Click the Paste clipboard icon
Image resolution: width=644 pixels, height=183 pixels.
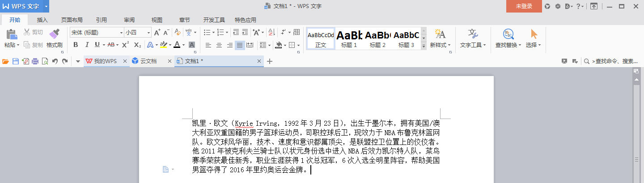pyautogui.click(x=11, y=34)
